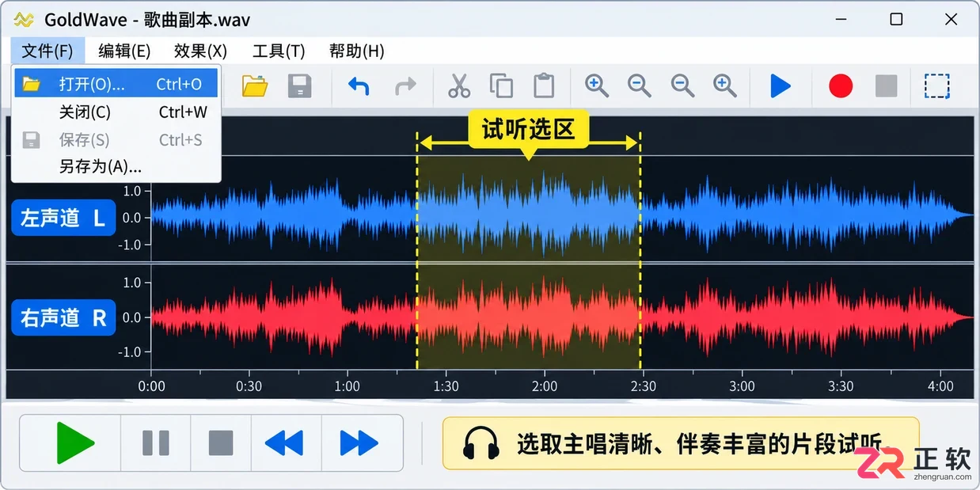Click the headphones icon in the tip bar

pos(481,443)
